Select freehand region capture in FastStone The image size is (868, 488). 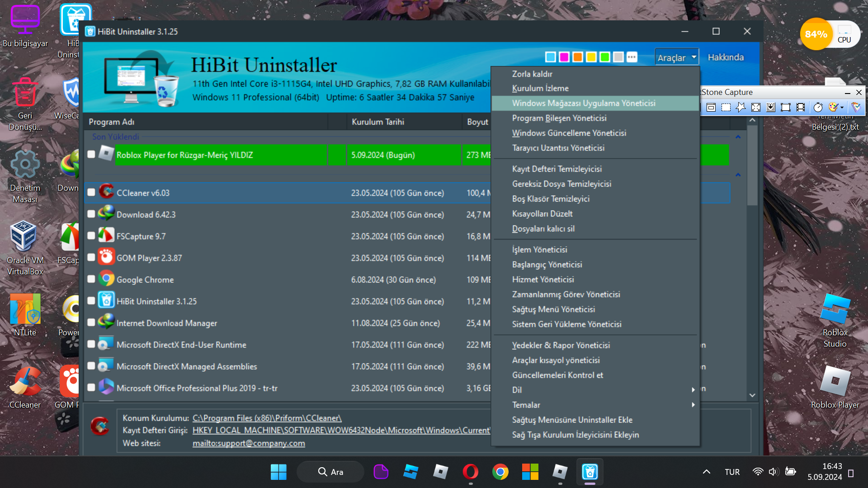741,107
